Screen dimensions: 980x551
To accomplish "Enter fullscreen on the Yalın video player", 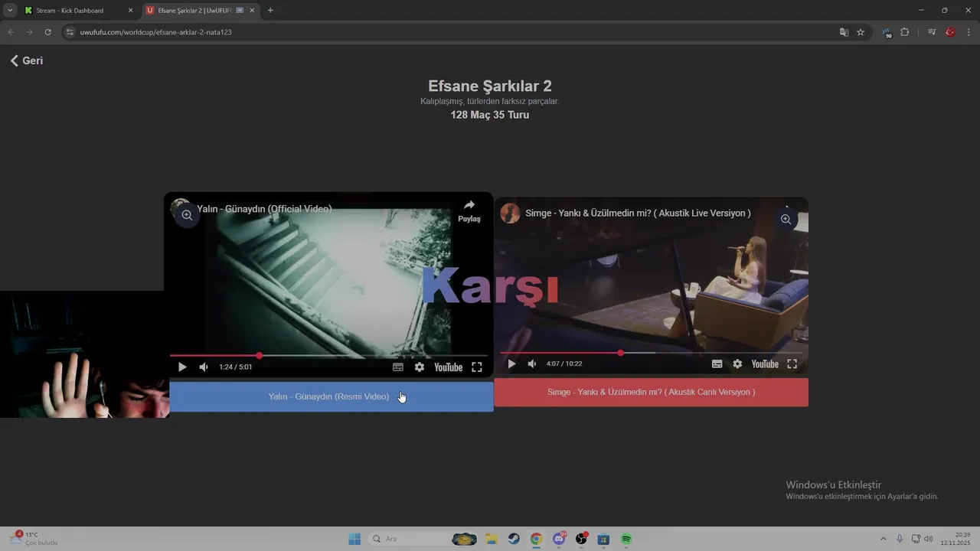I will point(477,367).
